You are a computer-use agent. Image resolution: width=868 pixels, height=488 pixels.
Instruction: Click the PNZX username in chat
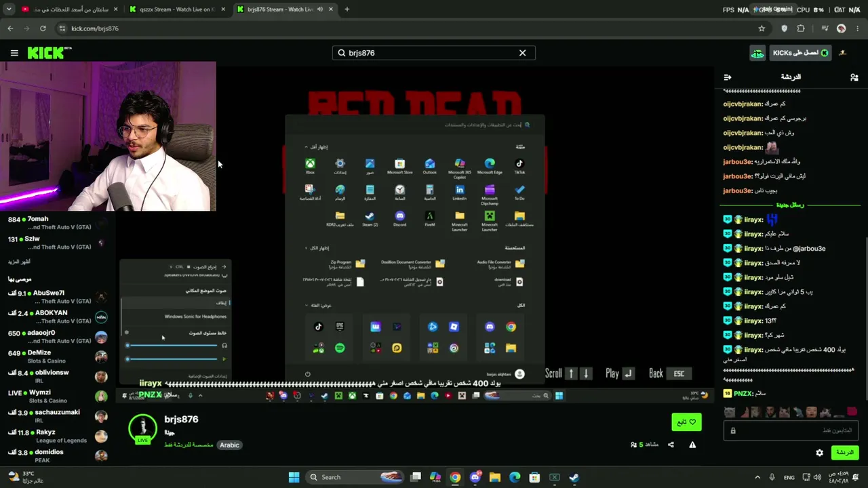point(743,394)
